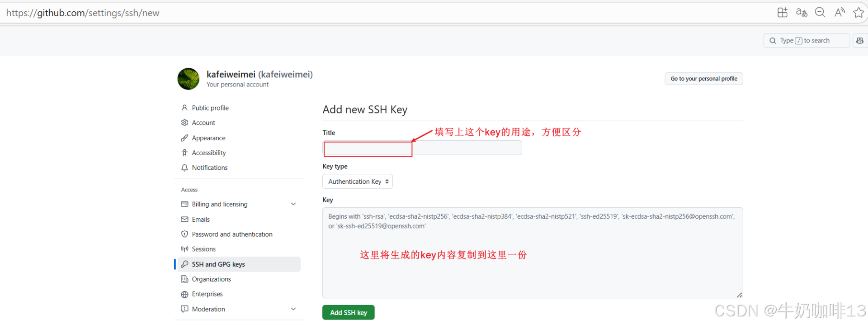Open the browser translate page icon
Viewport: 868px width, 325px height.
coord(802,13)
